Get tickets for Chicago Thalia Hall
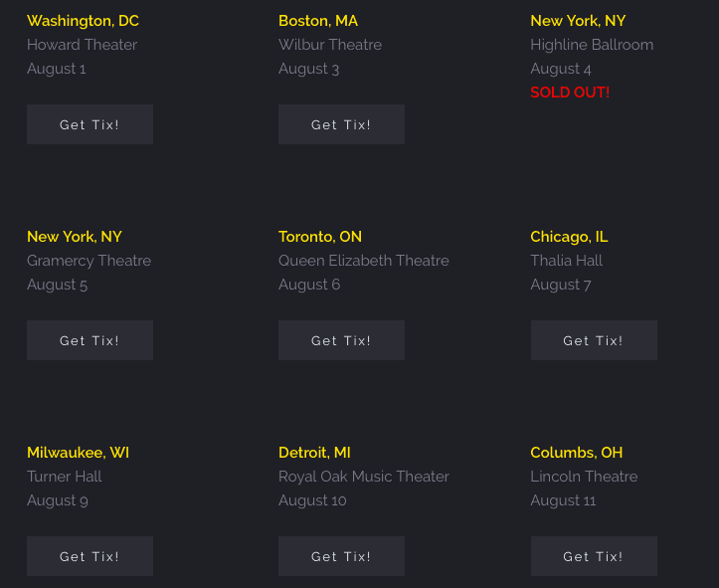The width and height of the screenshot is (719, 588). 593,340
